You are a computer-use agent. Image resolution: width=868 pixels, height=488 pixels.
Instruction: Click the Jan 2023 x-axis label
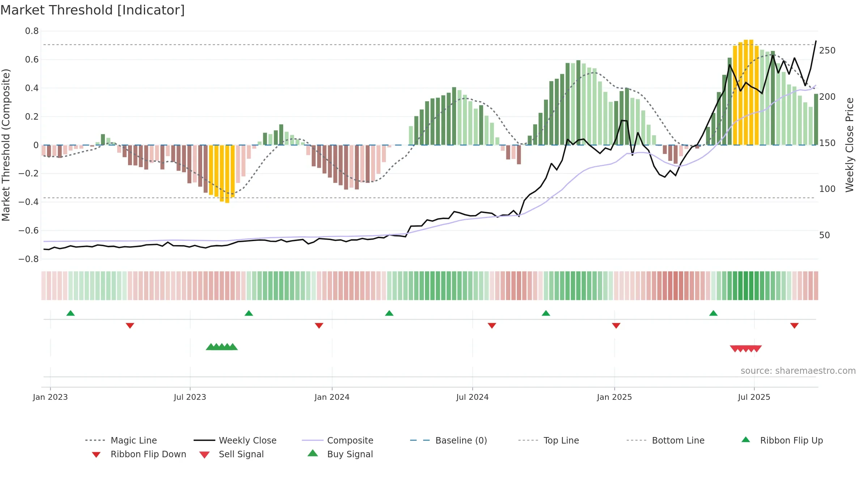(50, 397)
